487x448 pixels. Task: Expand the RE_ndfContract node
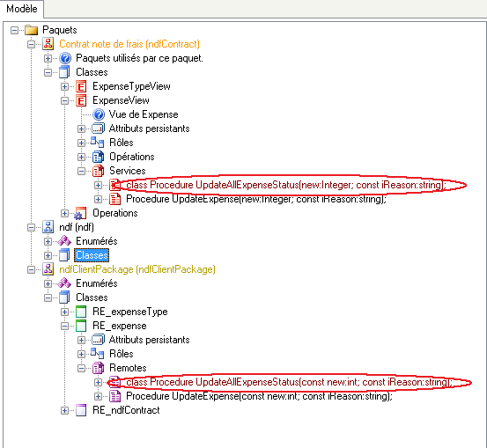[x=64, y=410]
